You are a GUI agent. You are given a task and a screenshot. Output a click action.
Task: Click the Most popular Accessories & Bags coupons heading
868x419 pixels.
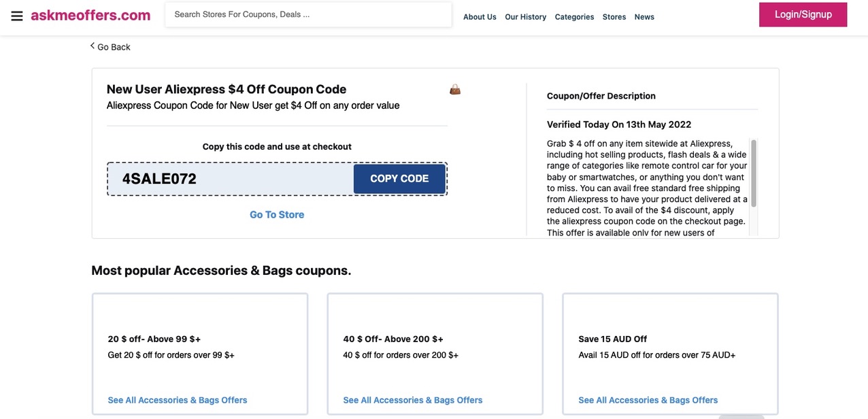pyautogui.click(x=221, y=270)
